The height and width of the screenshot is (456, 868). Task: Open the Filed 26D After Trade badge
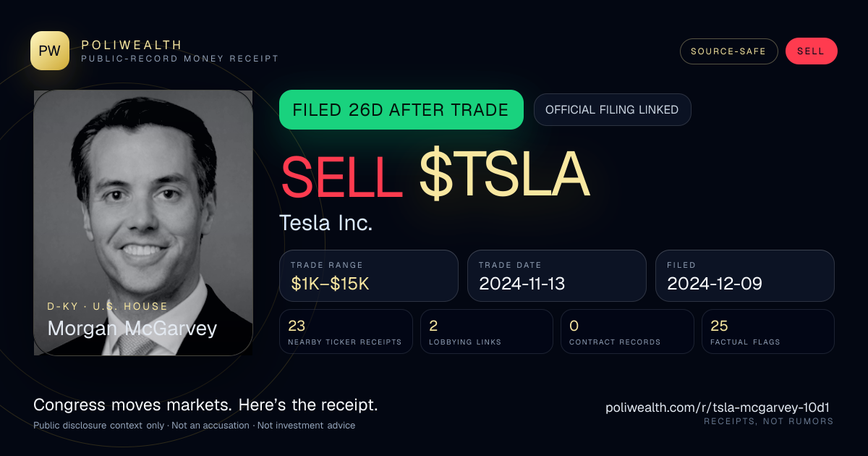click(x=401, y=110)
